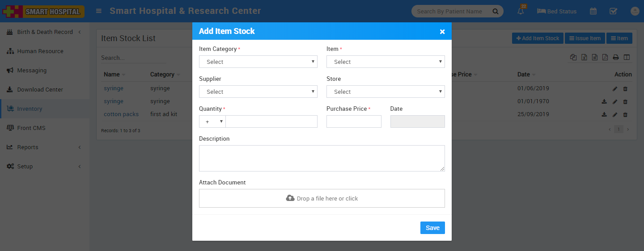Click the cloud upload icon in Attach Document
This screenshot has height=251, width=644.
[x=290, y=198]
